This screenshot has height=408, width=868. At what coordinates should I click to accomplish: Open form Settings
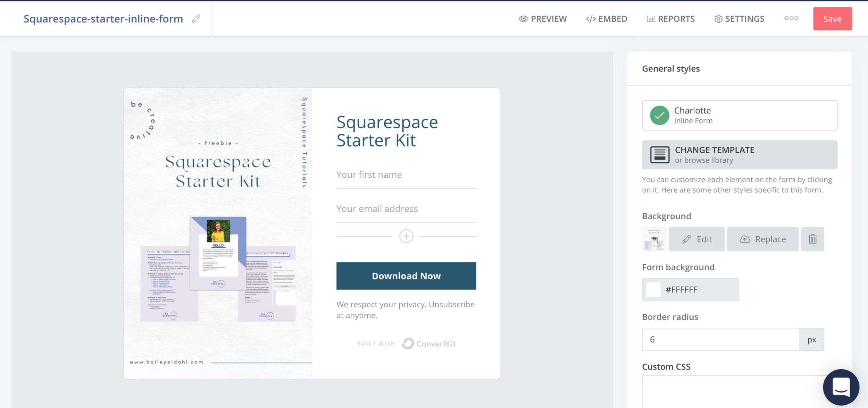[739, 19]
